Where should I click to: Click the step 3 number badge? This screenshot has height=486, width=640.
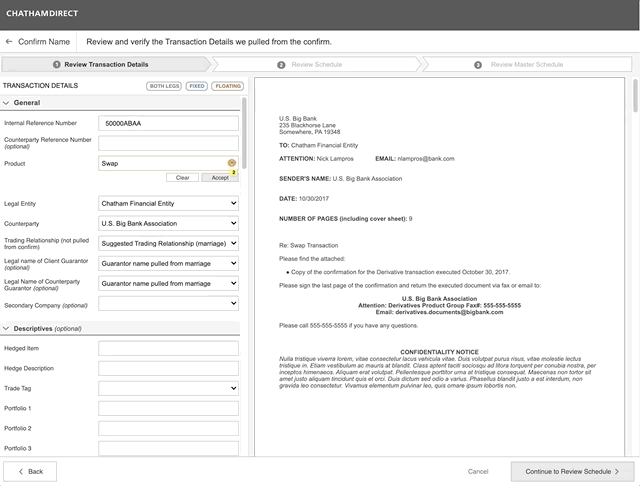click(478, 65)
